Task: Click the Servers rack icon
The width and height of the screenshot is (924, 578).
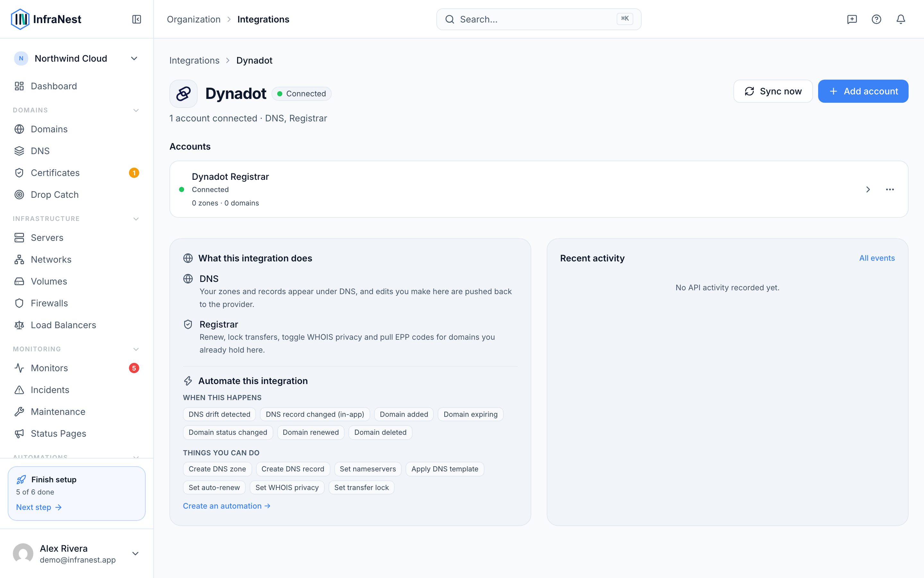Action: [19, 238]
